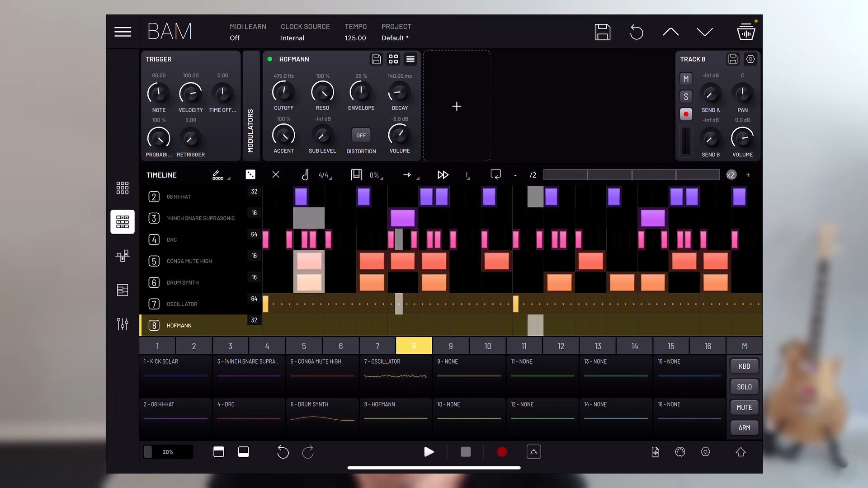868x488 pixels.
Task: Select pattern tab 12
Action: coord(561,346)
